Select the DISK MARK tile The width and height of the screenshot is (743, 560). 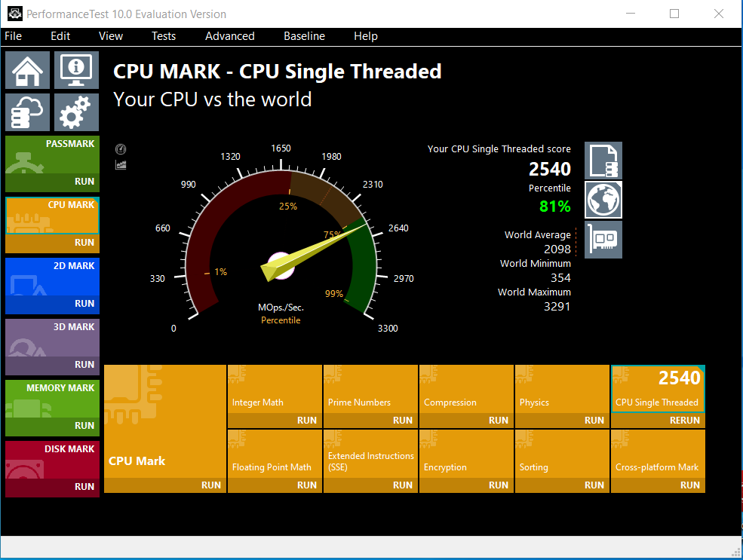click(53, 460)
